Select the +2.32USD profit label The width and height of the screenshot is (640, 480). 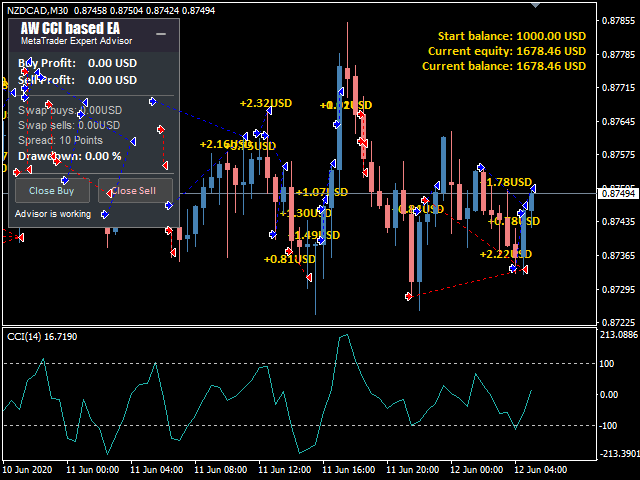[x=266, y=103]
